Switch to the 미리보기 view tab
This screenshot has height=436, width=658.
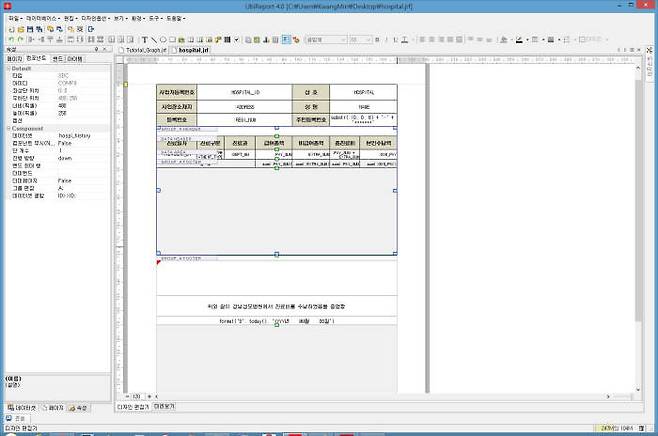click(165, 407)
